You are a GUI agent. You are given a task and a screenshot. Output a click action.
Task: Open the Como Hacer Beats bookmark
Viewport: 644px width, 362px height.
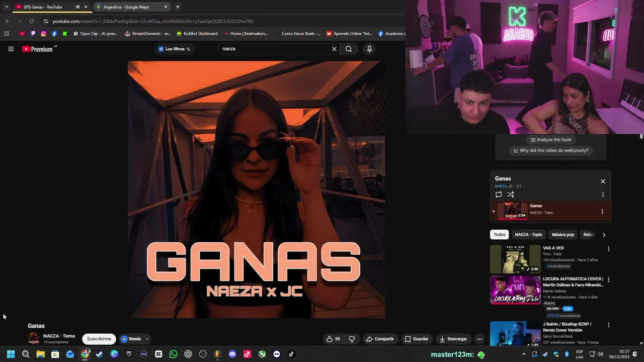(x=298, y=34)
